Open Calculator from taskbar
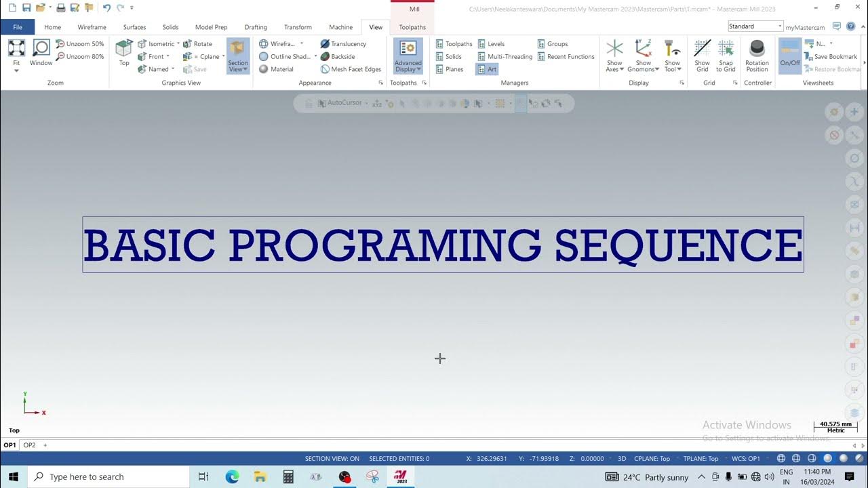The image size is (868, 488). (288, 477)
